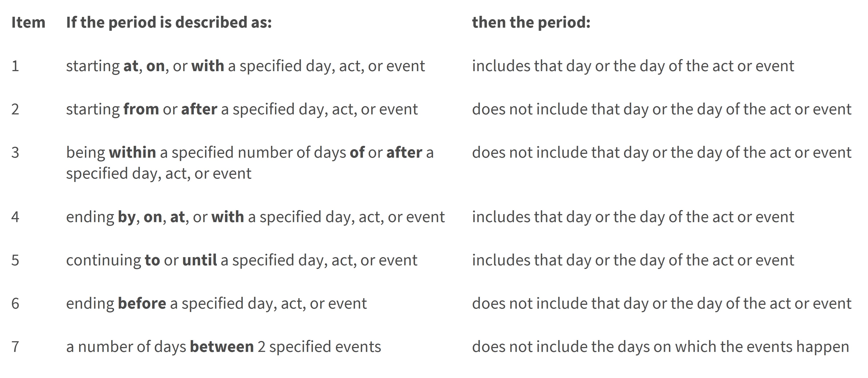Select item number 4 in the table

pos(15,217)
